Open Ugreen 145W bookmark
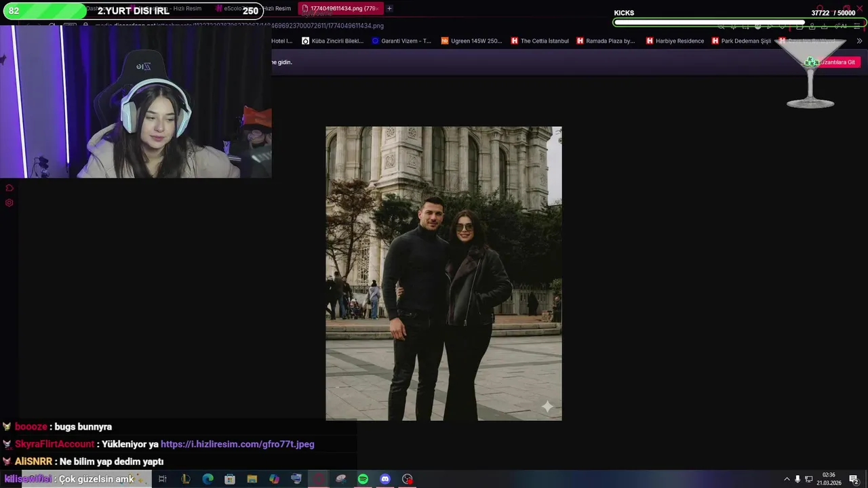The height and width of the screenshot is (488, 868). pos(471,41)
